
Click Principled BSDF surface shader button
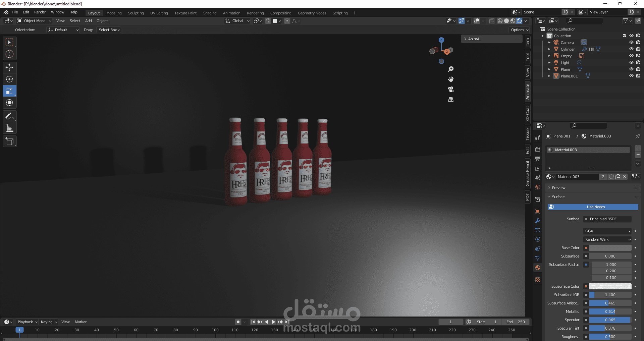(607, 219)
